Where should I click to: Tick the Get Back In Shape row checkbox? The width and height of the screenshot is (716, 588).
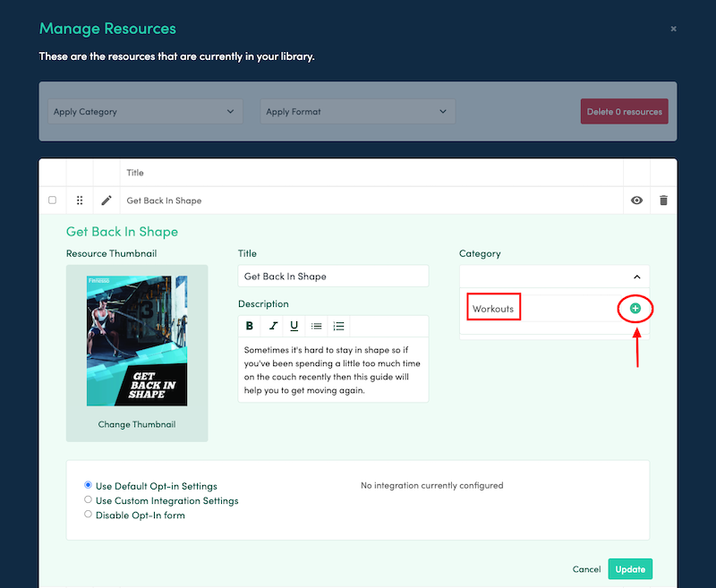[53, 200]
